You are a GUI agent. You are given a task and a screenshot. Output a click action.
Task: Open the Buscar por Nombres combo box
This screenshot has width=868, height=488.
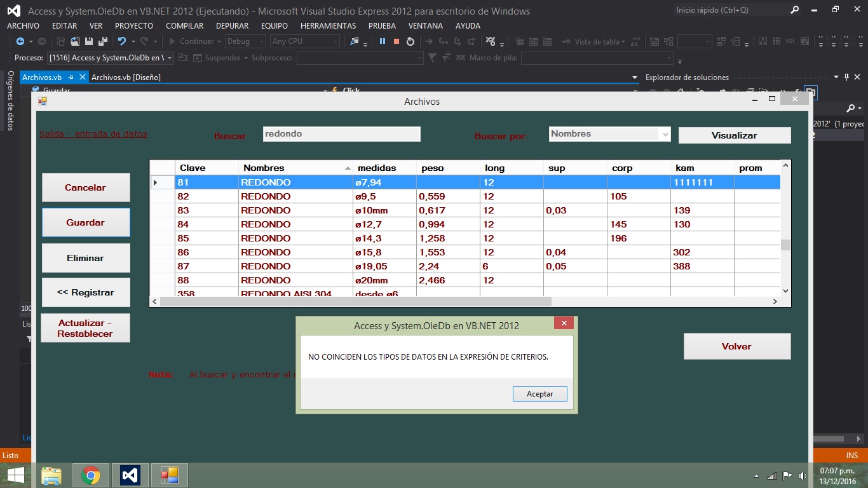pyautogui.click(x=609, y=134)
